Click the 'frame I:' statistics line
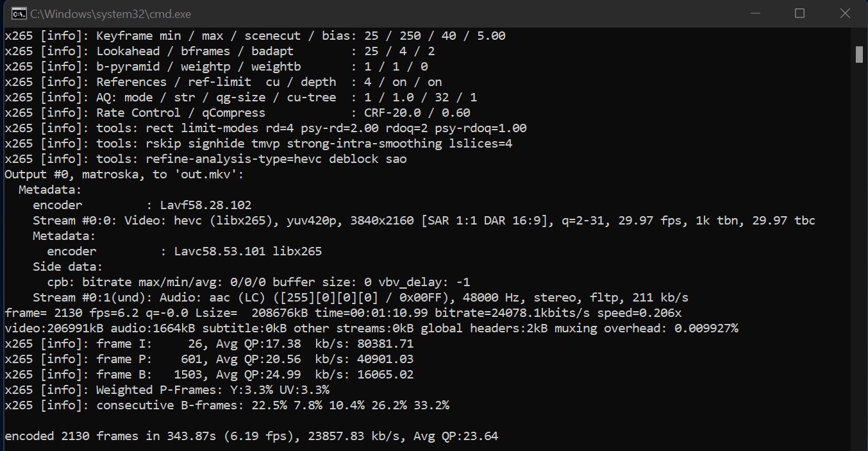 (209, 344)
